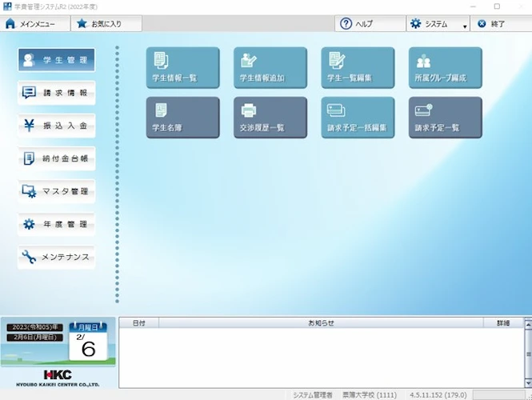The image size is (532, 400).
Task: Click the school name (1111) in status bar
Action: click(370, 395)
